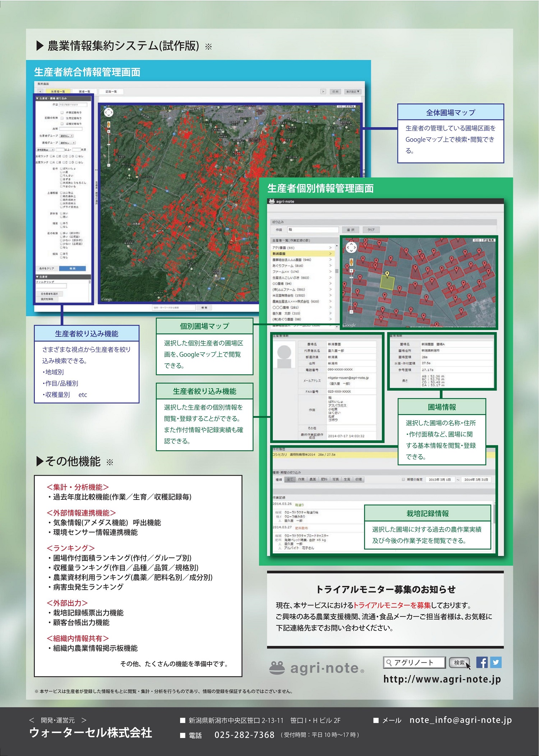Click the forward arrow button in aggregate screen
Image resolution: width=539 pixels, height=756 pixels.
[x=323, y=92]
